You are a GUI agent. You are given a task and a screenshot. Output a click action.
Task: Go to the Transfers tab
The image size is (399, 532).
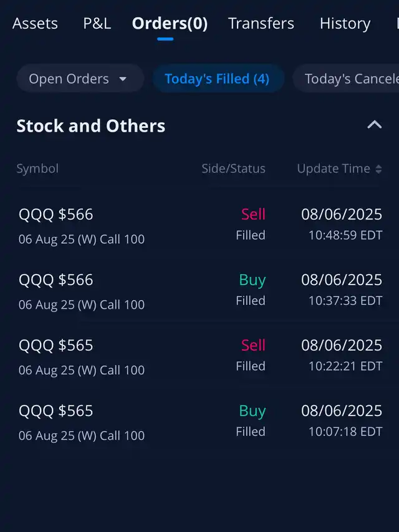click(x=261, y=24)
